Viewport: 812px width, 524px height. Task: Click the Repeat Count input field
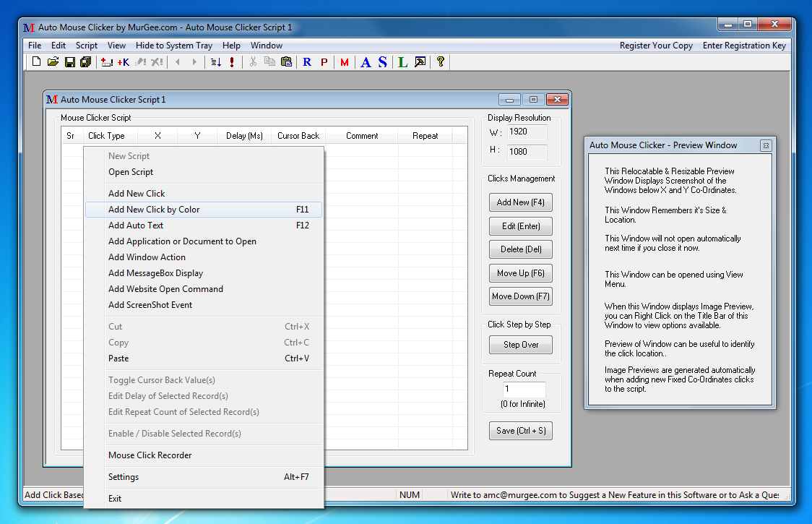[524, 390]
